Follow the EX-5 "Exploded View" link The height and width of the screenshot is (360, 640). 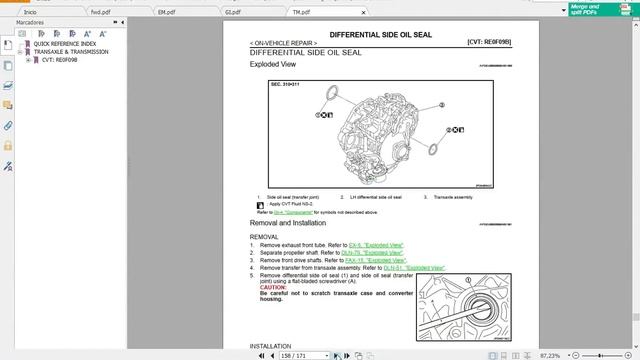(376, 245)
